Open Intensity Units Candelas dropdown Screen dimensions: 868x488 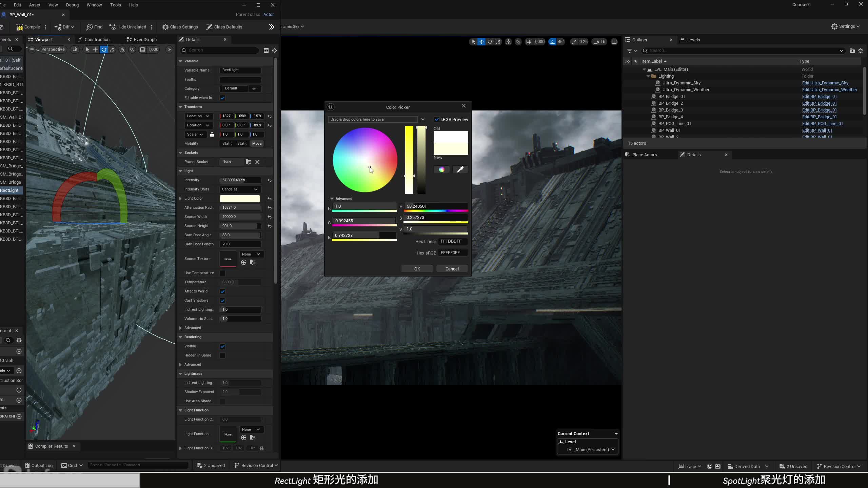(240, 189)
